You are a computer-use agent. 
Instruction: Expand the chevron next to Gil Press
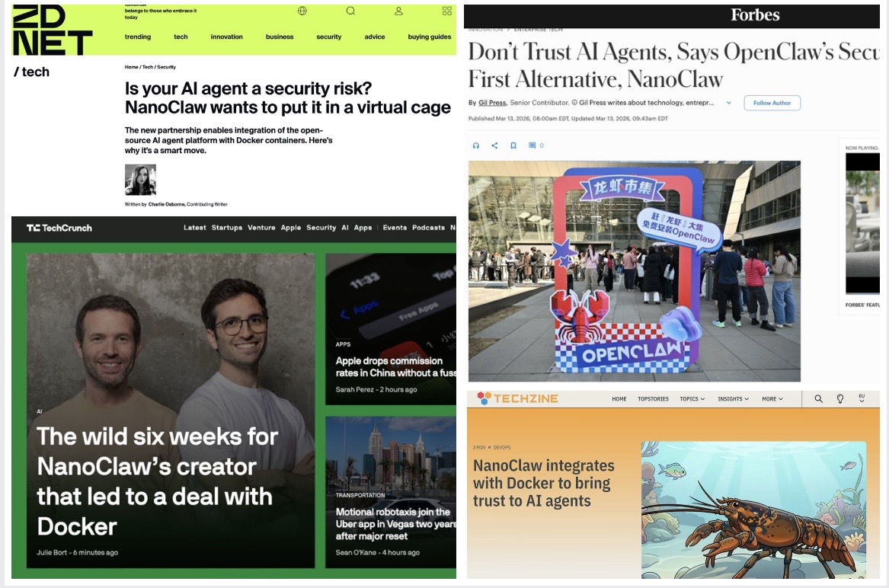[729, 103]
